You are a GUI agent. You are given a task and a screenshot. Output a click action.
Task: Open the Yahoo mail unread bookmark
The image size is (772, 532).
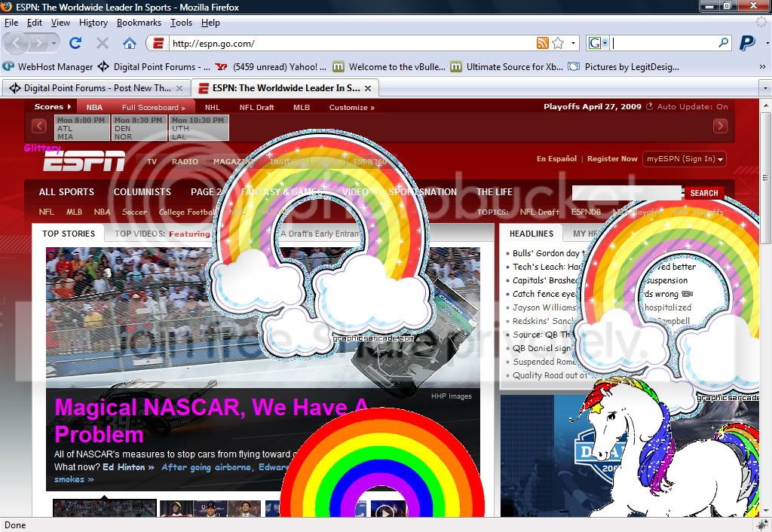271,66
